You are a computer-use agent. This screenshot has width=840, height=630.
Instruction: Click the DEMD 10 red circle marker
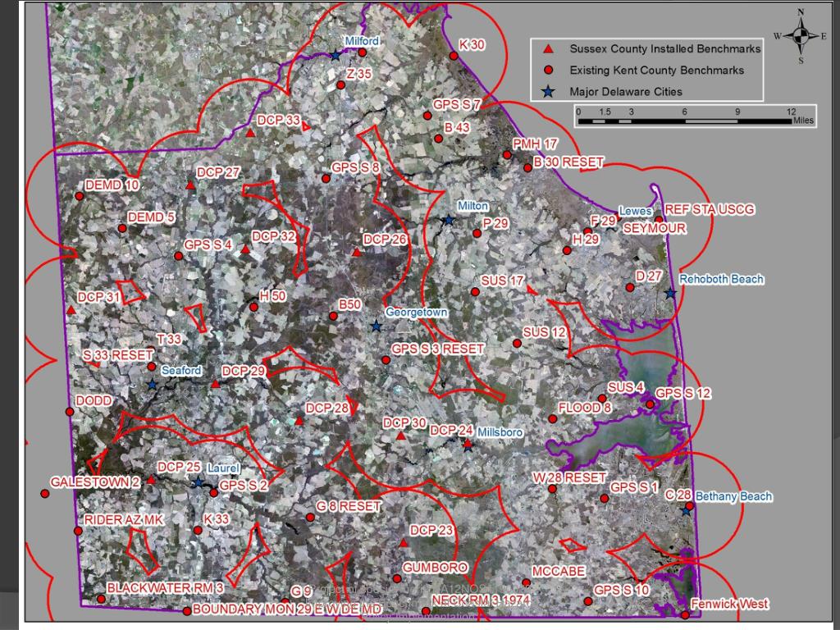click(80, 196)
